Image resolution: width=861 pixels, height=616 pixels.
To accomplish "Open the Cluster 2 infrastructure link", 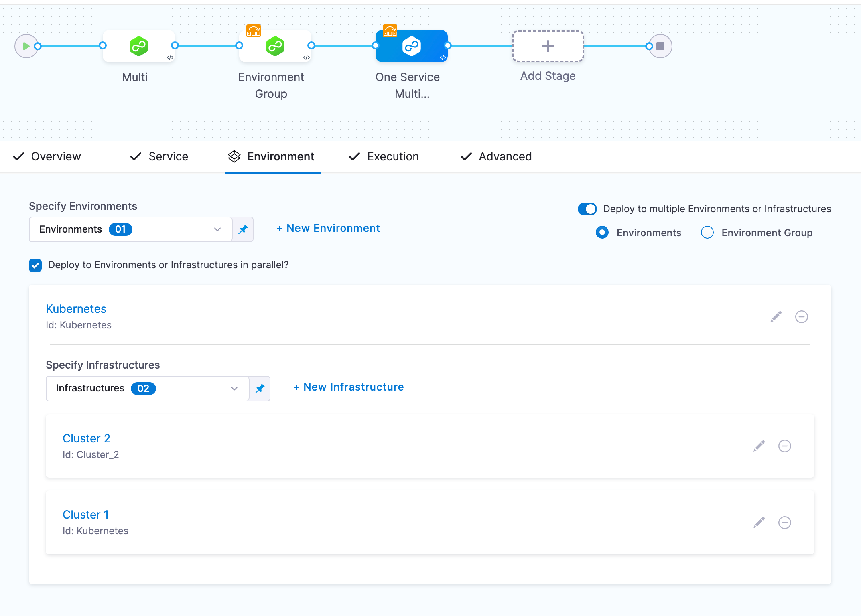I will 86,438.
